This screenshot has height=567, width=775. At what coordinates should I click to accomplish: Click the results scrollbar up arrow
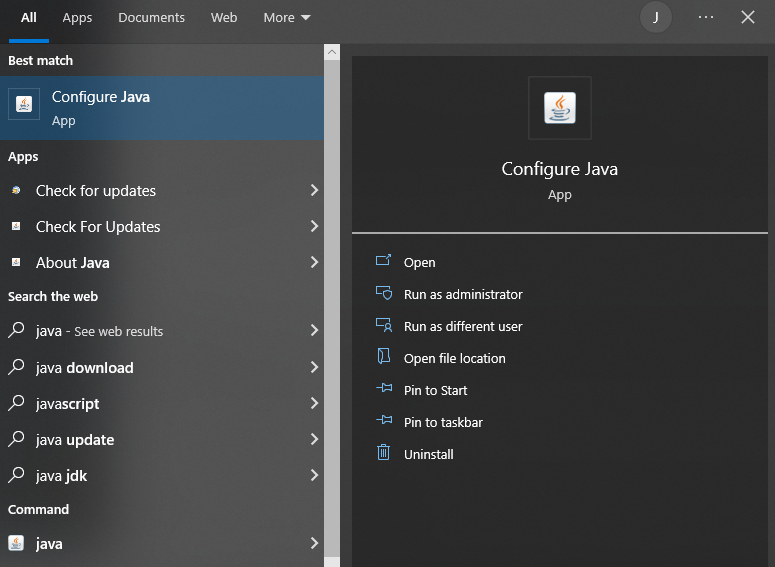(x=332, y=52)
